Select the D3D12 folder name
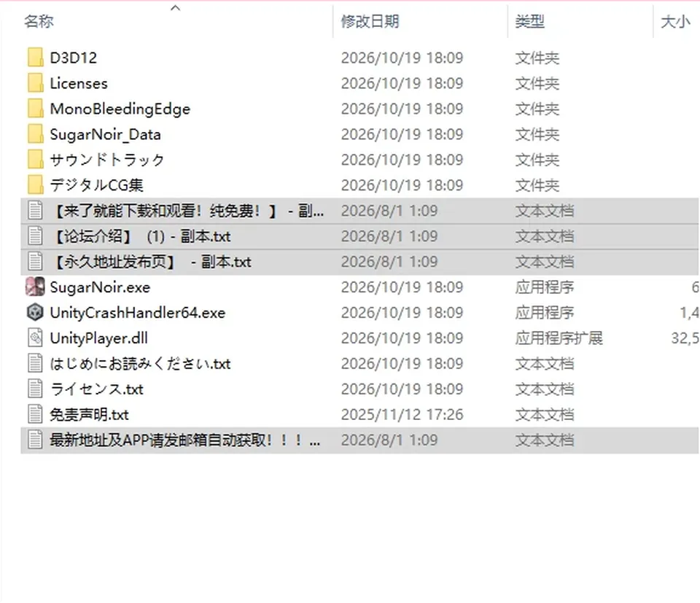The image size is (700, 603). [73, 58]
